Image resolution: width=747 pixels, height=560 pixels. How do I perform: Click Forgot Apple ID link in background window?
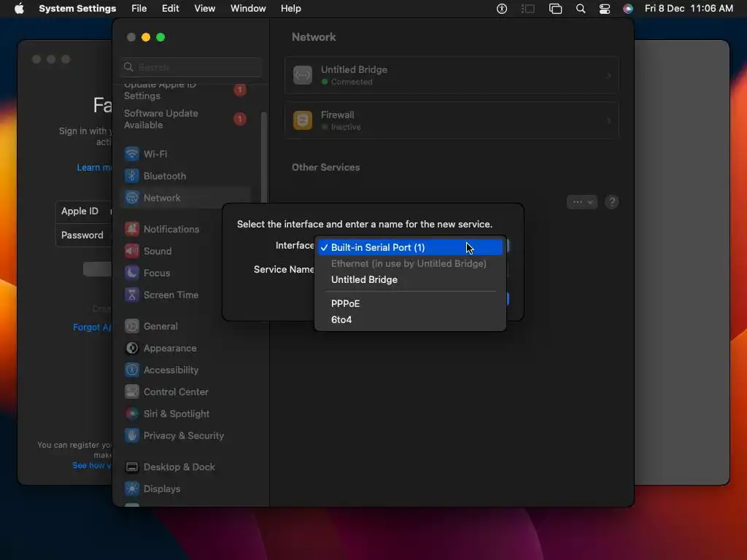click(x=92, y=327)
